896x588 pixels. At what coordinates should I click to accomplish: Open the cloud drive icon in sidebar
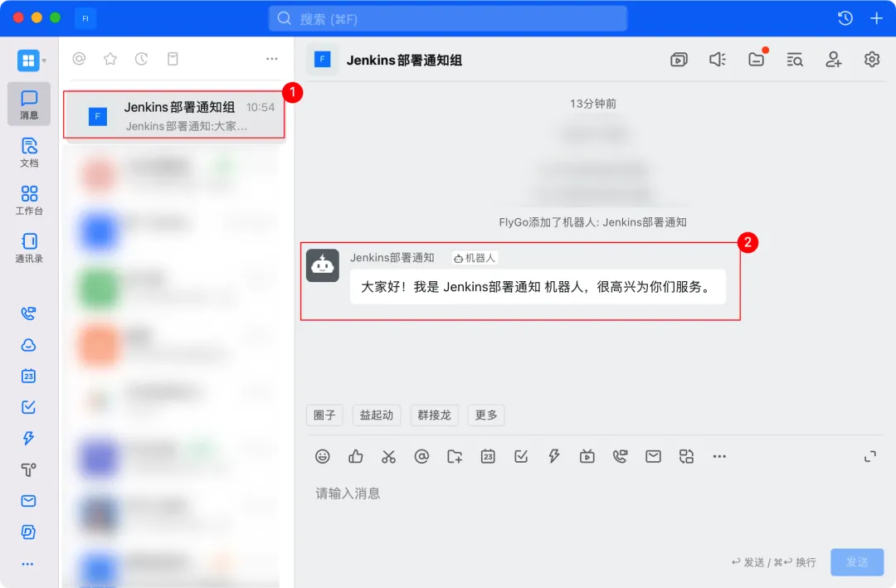tap(28, 344)
